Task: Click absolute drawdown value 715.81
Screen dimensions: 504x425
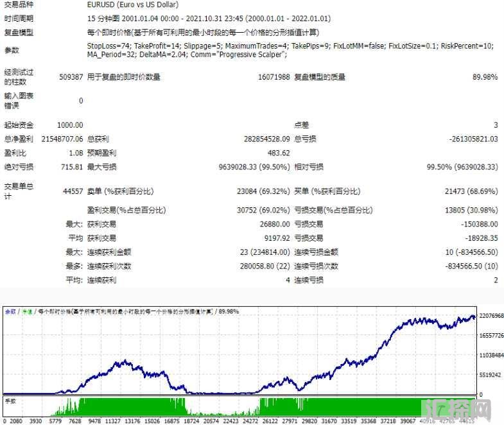Action: pyautogui.click(x=72, y=167)
